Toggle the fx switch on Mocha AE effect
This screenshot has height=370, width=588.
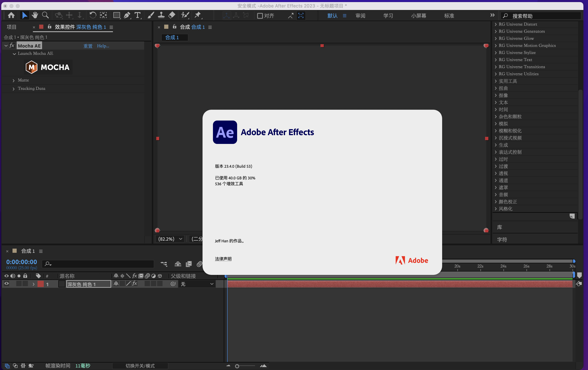click(12, 46)
